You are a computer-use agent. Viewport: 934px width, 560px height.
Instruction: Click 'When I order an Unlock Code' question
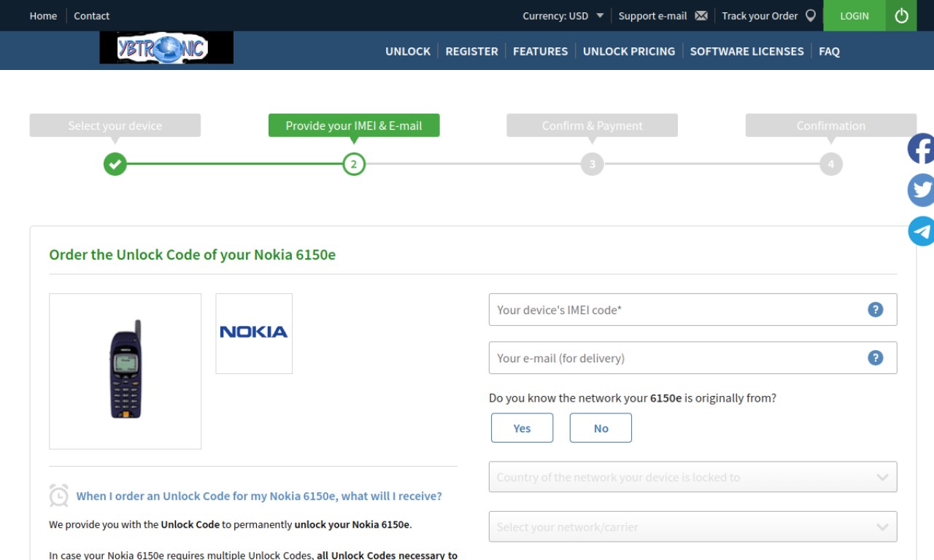[x=259, y=496]
